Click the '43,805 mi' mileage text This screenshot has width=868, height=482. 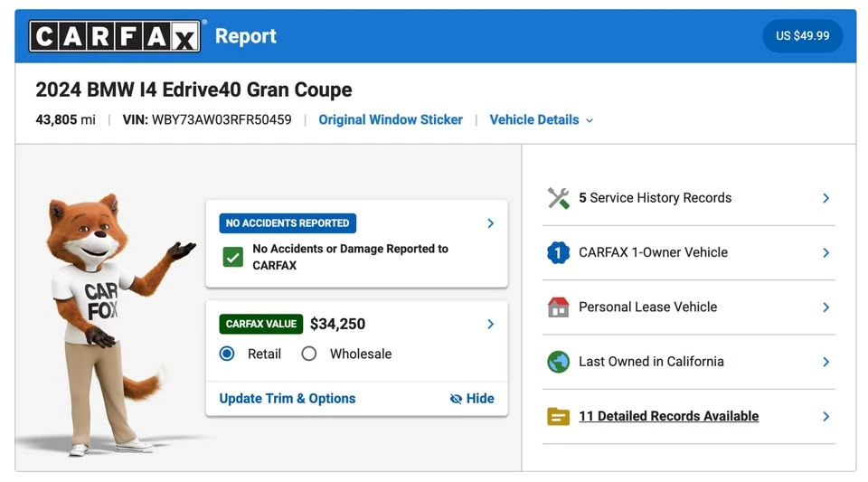[65, 120]
